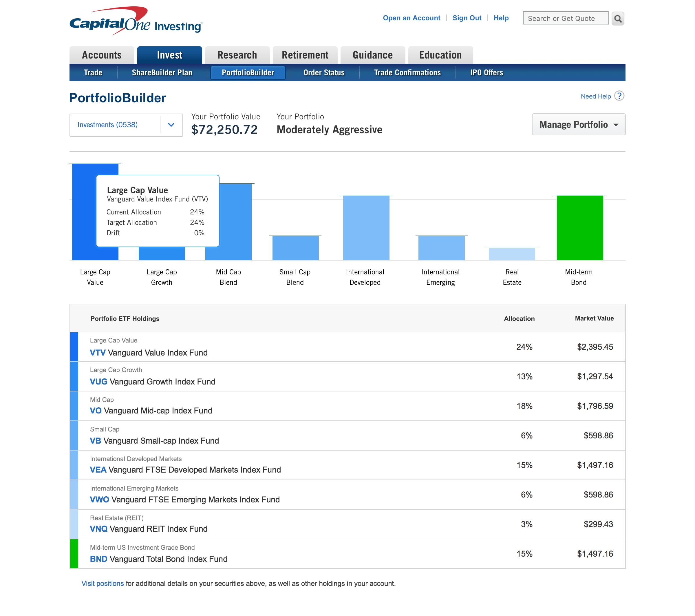Expand the Manage Portfolio menu
695x616 pixels.
[x=578, y=125]
